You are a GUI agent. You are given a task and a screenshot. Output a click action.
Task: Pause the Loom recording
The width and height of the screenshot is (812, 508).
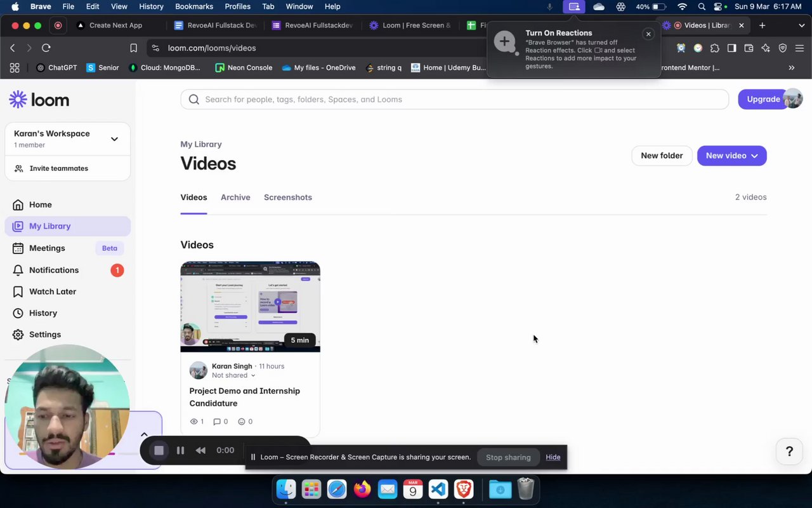[180, 450]
